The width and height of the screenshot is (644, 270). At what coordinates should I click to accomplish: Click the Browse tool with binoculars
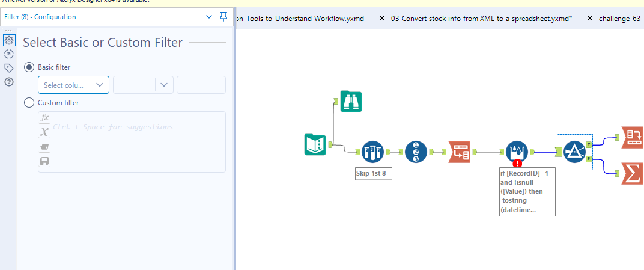(351, 101)
